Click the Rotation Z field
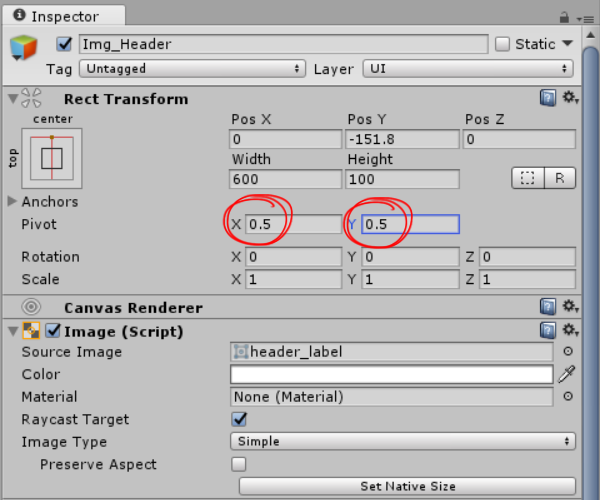 pos(527,257)
